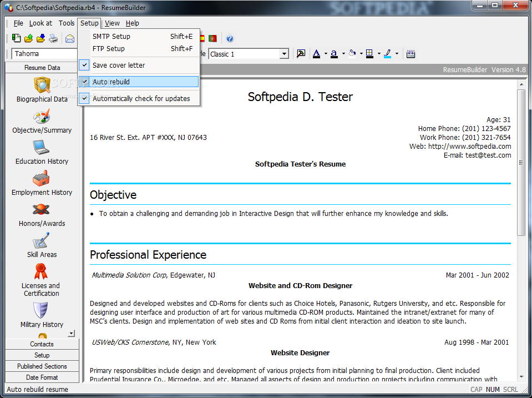Click the Save file folder icon
532x398 pixels.
click(40, 38)
